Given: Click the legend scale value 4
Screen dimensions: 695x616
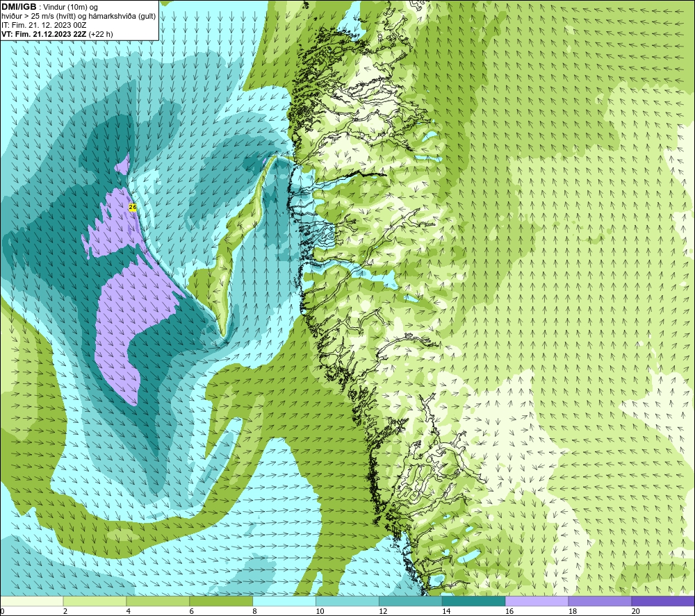Looking at the screenshot, I should pos(129,612).
